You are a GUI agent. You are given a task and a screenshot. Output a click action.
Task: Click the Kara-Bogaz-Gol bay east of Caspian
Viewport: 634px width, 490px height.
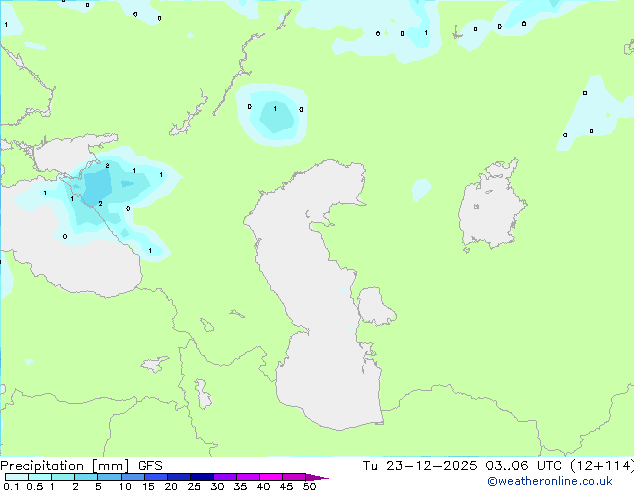(375, 306)
